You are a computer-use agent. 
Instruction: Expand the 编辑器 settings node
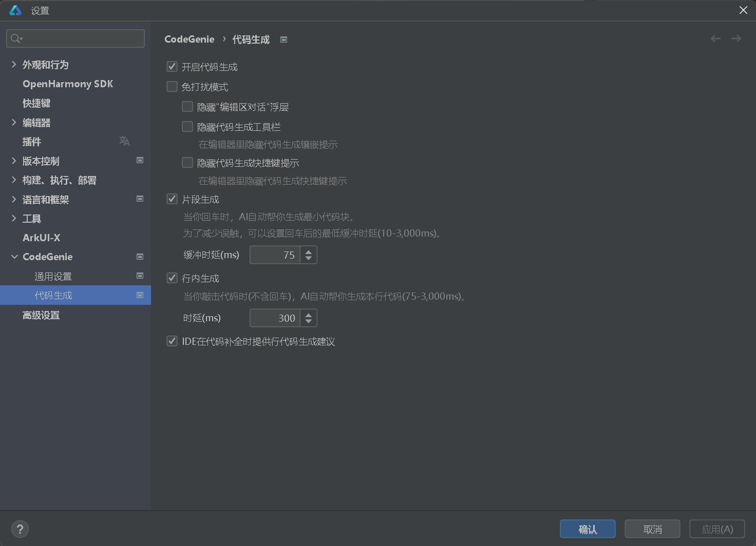14,123
